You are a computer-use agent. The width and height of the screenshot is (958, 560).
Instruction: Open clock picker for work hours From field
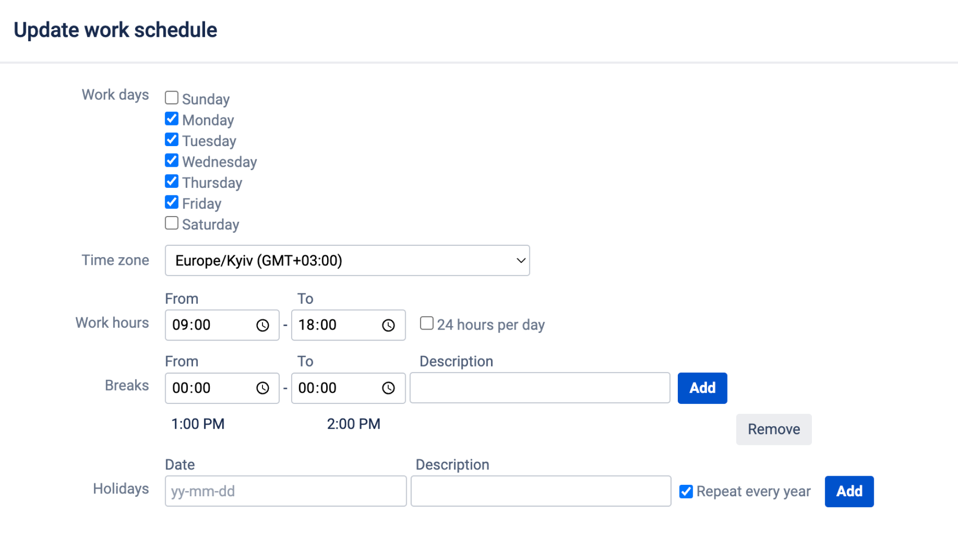pyautogui.click(x=263, y=325)
